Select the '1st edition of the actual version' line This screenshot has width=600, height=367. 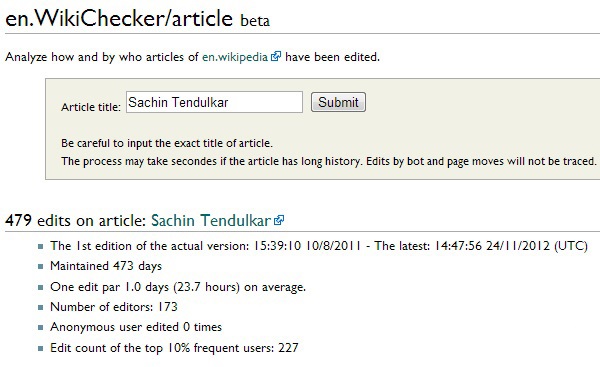tap(319, 246)
